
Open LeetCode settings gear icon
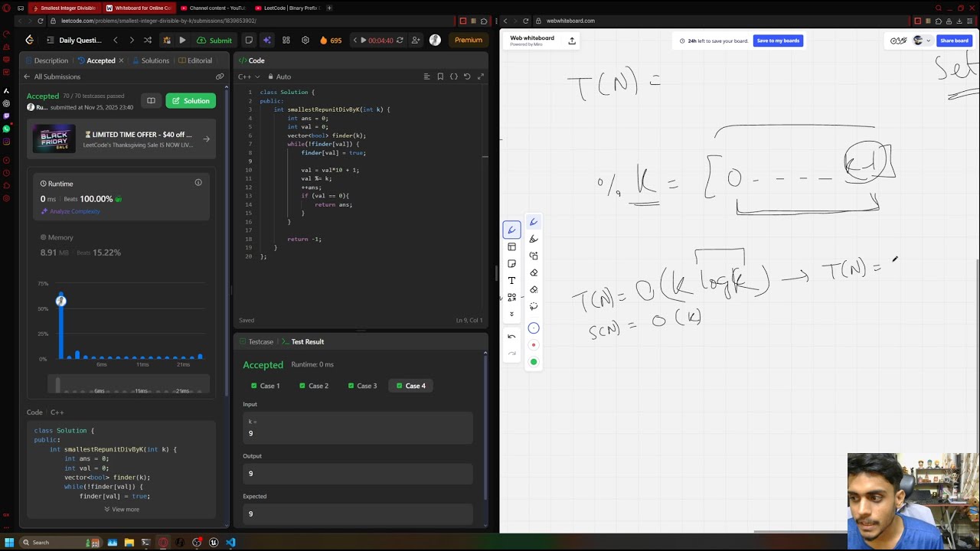(305, 40)
